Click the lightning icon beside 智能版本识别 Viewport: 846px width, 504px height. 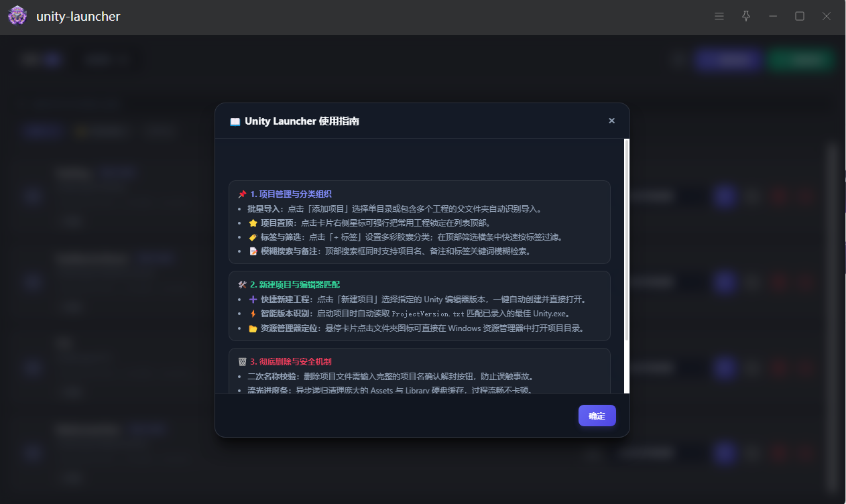(253, 314)
